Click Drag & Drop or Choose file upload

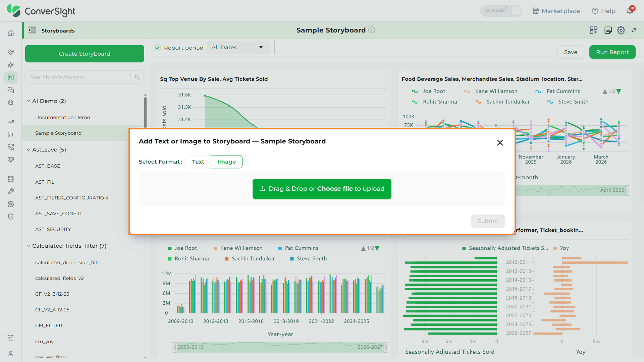(x=322, y=189)
